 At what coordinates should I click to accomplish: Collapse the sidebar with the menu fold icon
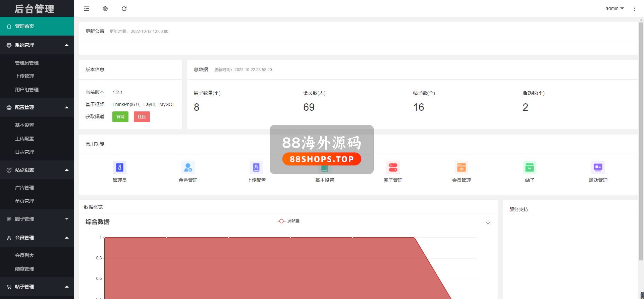point(87,9)
